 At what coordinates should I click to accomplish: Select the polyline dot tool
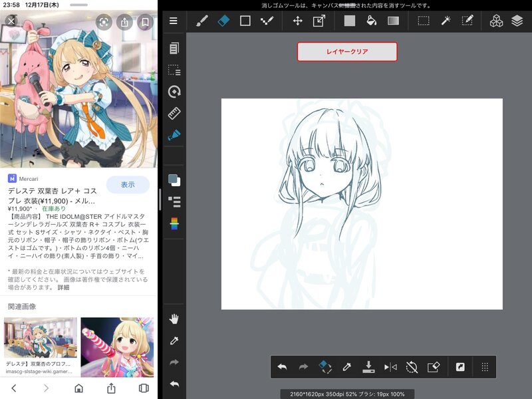point(267,21)
